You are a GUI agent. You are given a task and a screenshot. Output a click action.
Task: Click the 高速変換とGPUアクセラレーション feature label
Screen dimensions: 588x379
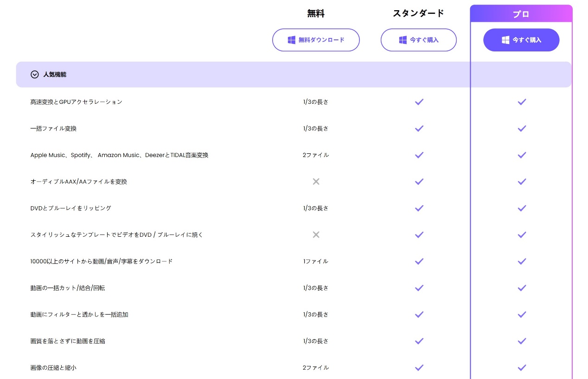pyautogui.click(x=77, y=102)
